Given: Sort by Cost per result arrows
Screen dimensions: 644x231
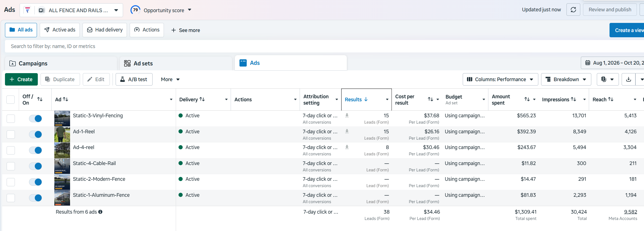Looking at the screenshot, I should (430, 99).
